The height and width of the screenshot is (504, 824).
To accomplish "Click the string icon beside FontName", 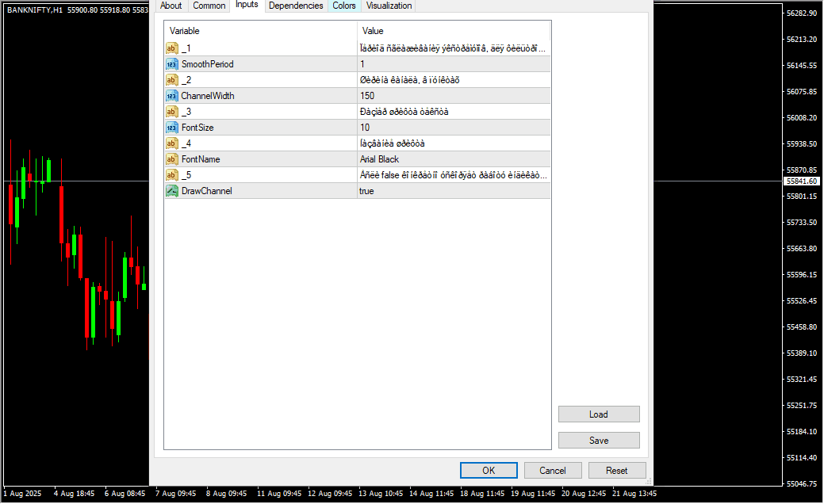I will point(171,159).
